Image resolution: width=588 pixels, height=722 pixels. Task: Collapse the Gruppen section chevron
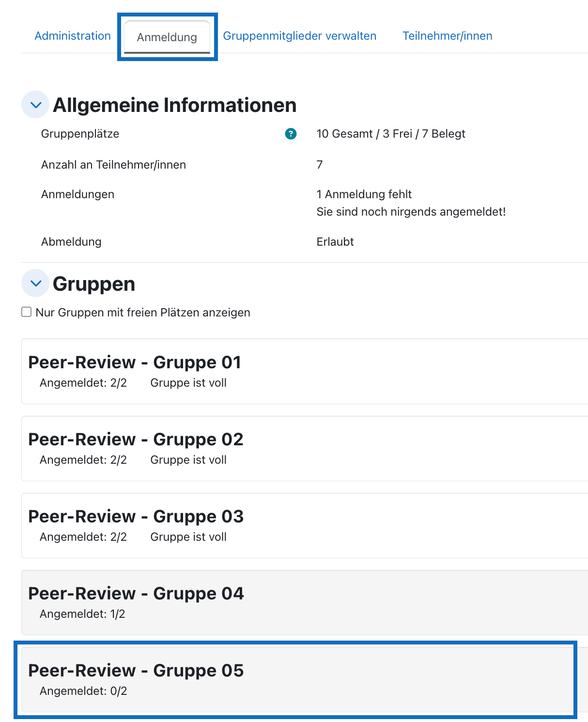click(x=35, y=283)
